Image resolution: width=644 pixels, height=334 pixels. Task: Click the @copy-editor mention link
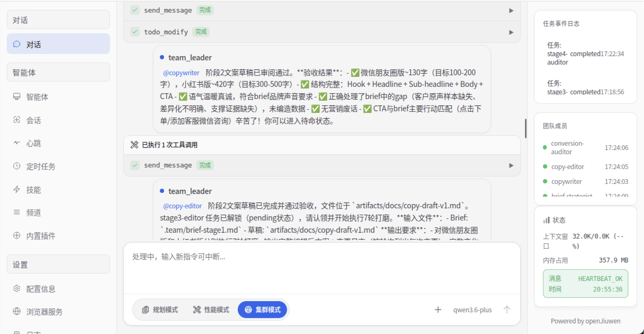coord(182,206)
